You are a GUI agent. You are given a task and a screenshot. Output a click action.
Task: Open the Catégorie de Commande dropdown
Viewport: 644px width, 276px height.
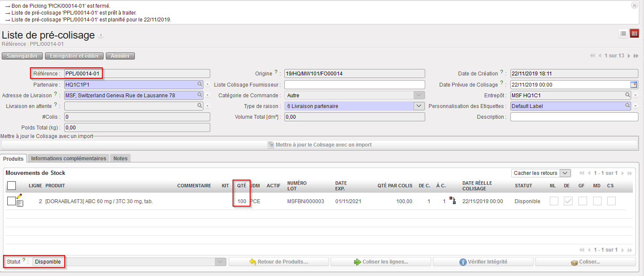418,96
